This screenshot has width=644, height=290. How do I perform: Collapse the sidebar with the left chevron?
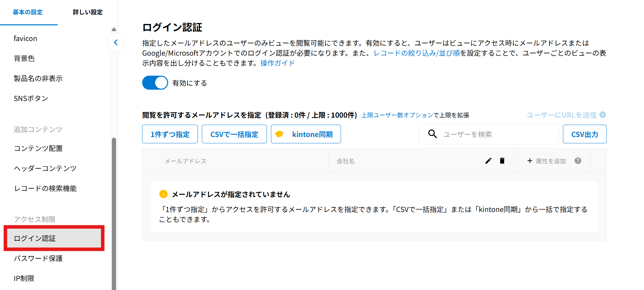click(116, 42)
